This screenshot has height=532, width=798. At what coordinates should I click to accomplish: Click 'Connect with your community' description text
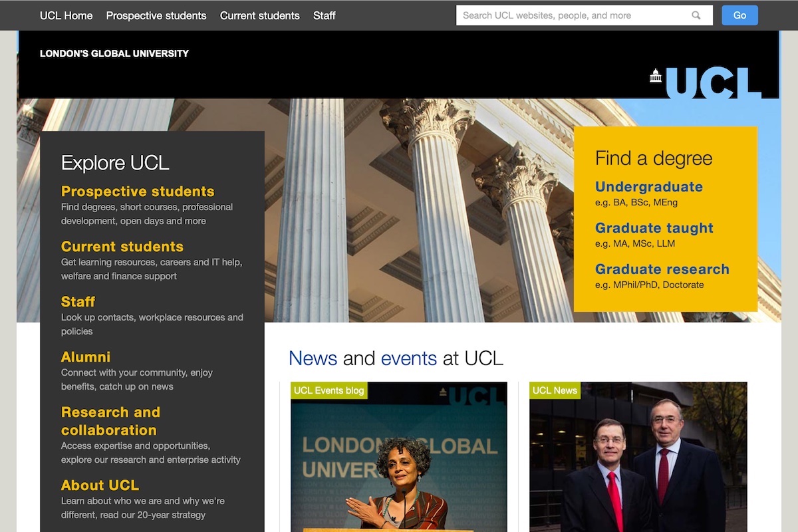coord(137,380)
